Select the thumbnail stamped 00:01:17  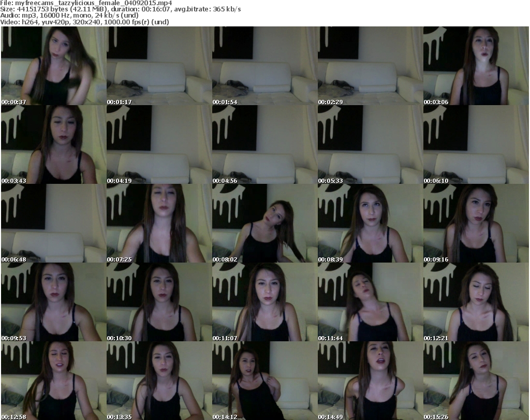pos(159,66)
